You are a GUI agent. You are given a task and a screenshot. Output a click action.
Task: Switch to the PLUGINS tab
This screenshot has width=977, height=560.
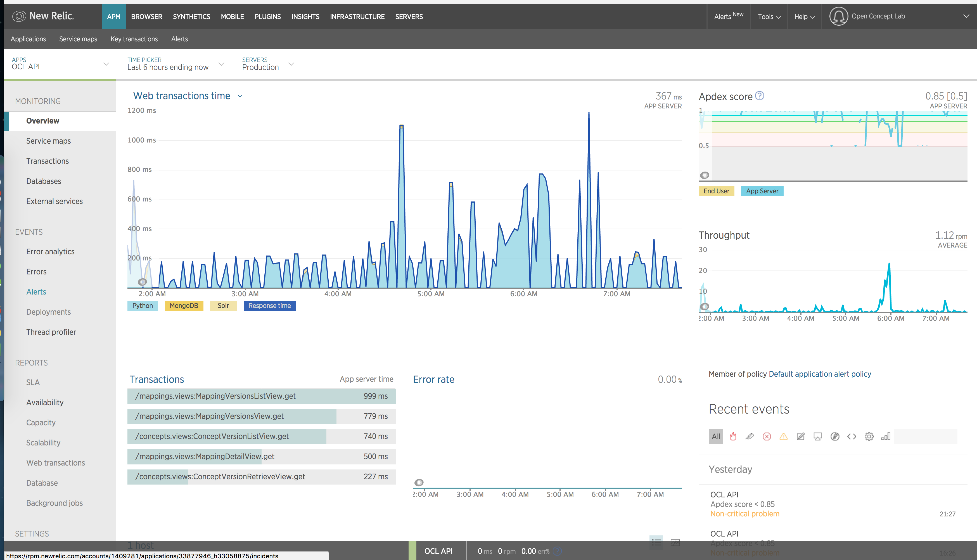[268, 16]
